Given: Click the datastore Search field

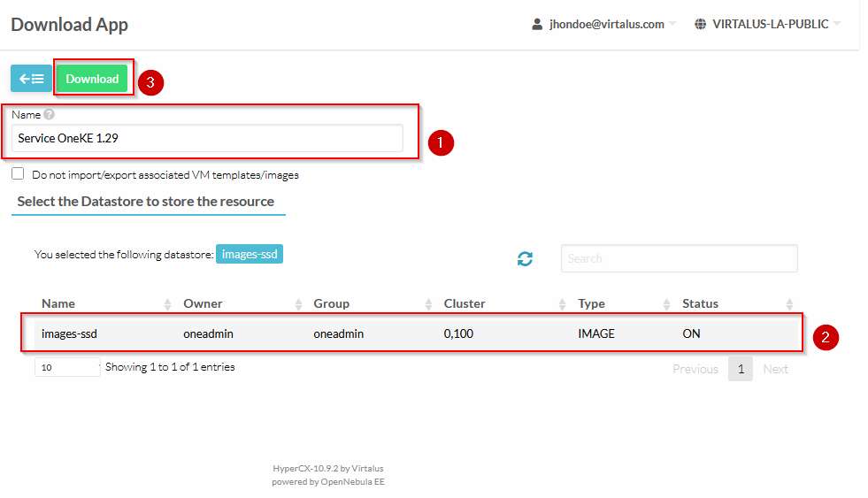Looking at the screenshot, I should 679,258.
